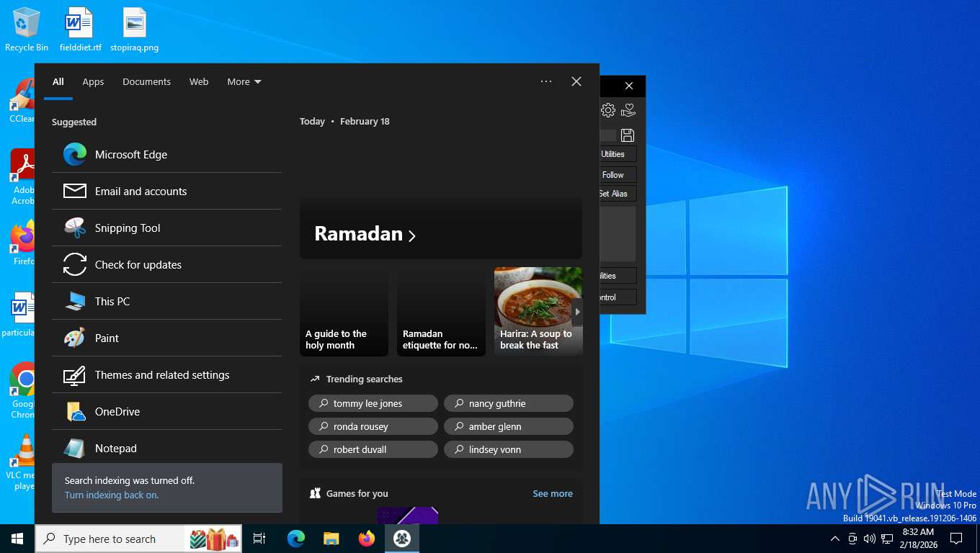Click the Windows Start button
Image resolution: width=980 pixels, height=553 pixels.
coord(17,539)
